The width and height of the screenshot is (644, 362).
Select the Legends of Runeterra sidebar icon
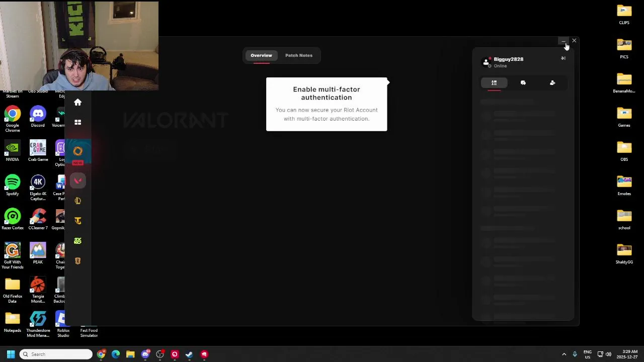77,261
